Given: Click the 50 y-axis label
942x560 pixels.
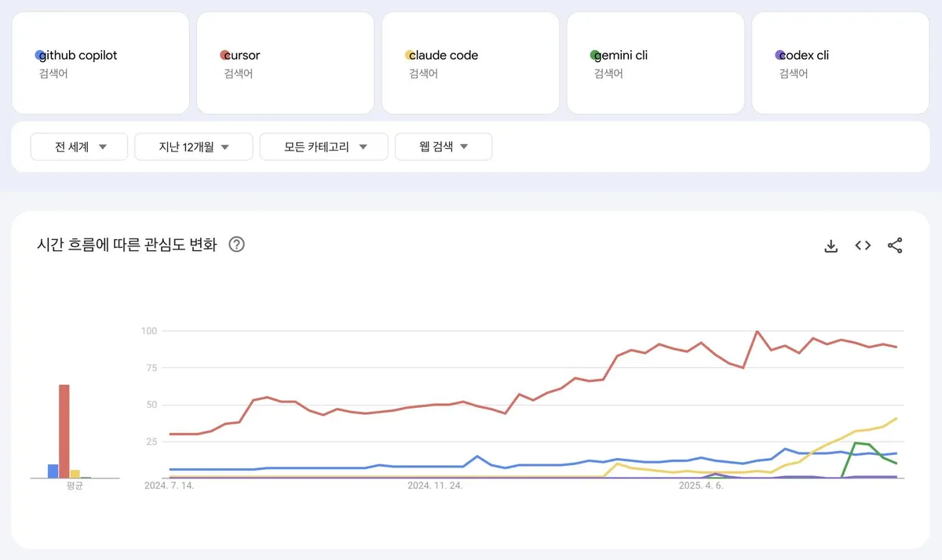Looking at the screenshot, I should pos(152,405).
